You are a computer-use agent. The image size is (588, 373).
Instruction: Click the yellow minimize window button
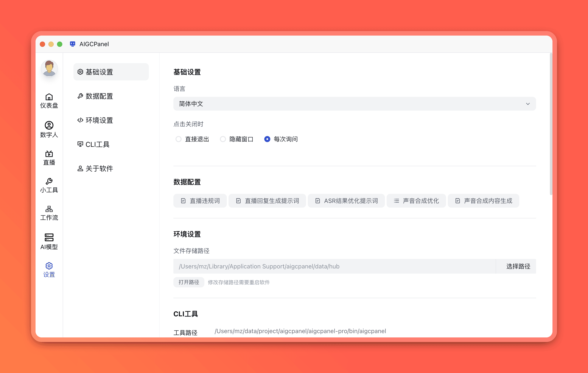click(x=51, y=44)
